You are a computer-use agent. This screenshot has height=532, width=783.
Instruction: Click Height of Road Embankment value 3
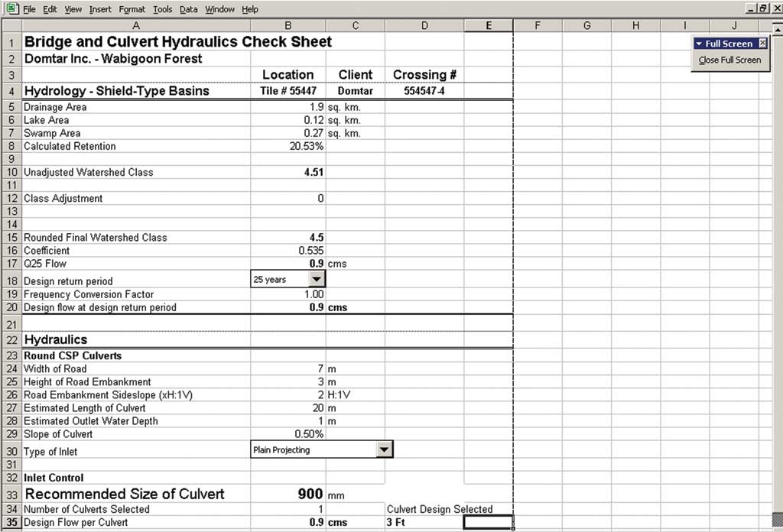pyautogui.click(x=288, y=381)
